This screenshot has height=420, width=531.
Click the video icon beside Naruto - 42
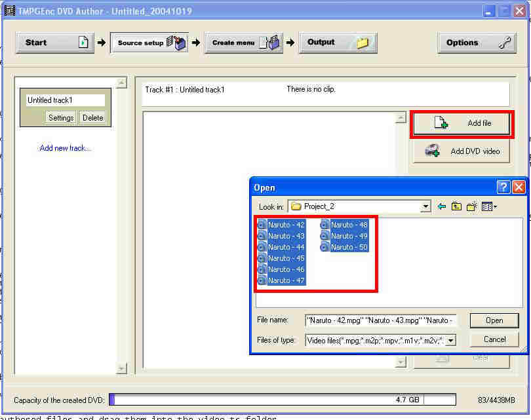pyautogui.click(x=262, y=225)
